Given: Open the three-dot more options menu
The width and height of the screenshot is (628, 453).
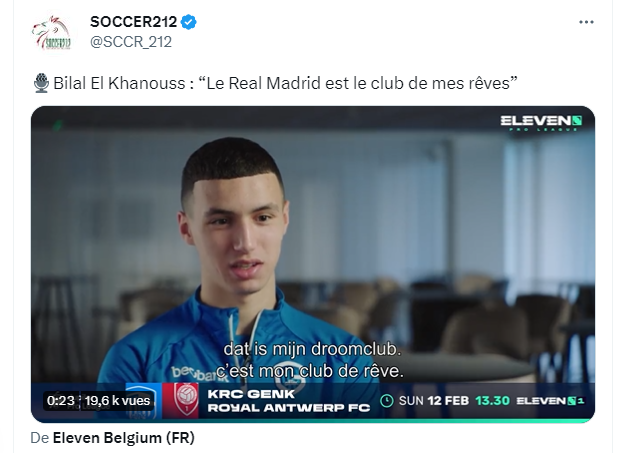Looking at the screenshot, I should point(586,22).
